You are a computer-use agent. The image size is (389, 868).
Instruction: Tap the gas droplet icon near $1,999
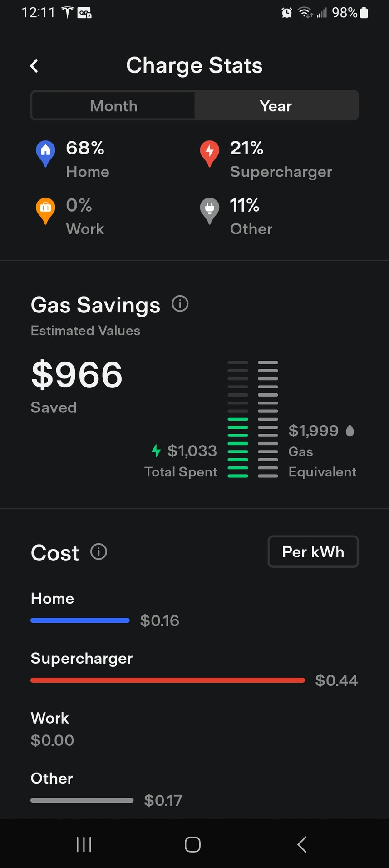pyautogui.click(x=350, y=431)
